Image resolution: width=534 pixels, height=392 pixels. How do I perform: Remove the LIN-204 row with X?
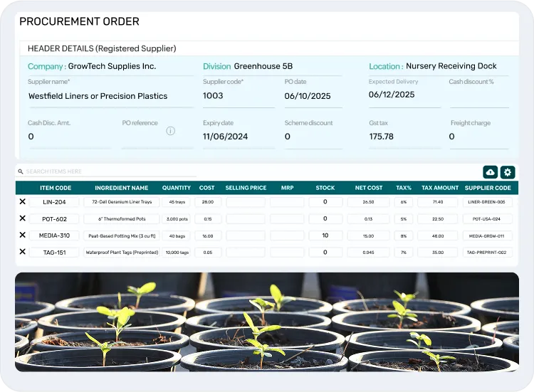tap(23, 201)
